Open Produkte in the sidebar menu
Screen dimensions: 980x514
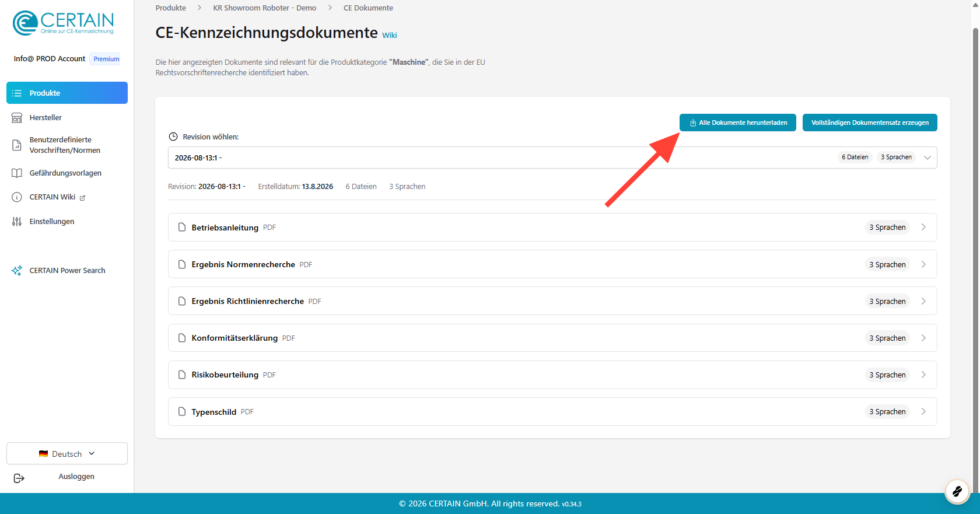point(67,93)
